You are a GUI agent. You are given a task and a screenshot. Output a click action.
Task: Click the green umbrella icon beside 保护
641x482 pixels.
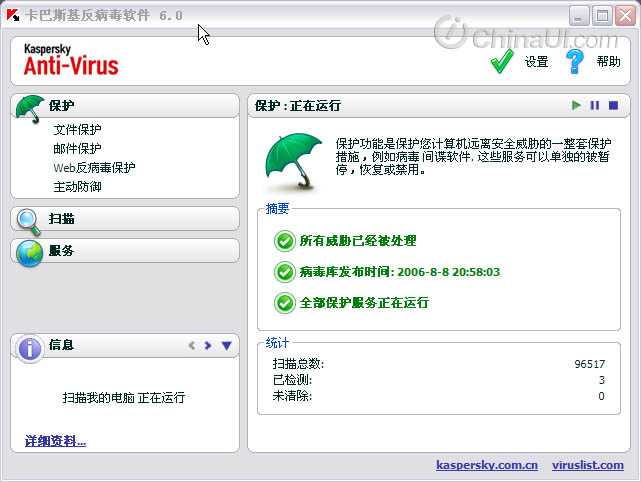[x=30, y=108]
